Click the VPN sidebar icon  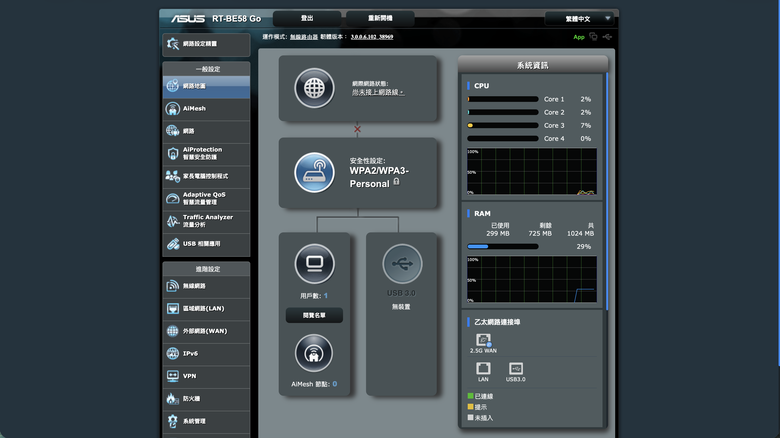click(173, 376)
